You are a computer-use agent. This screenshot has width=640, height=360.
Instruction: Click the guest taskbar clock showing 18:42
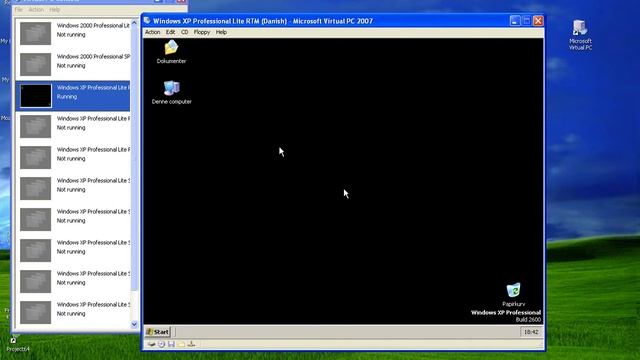click(x=531, y=332)
